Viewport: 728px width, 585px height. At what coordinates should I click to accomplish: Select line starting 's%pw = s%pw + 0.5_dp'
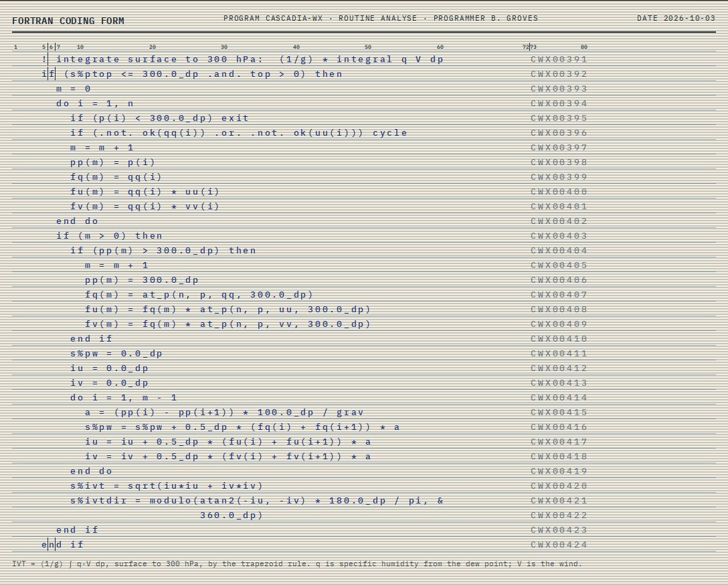[x=242, y=427]
